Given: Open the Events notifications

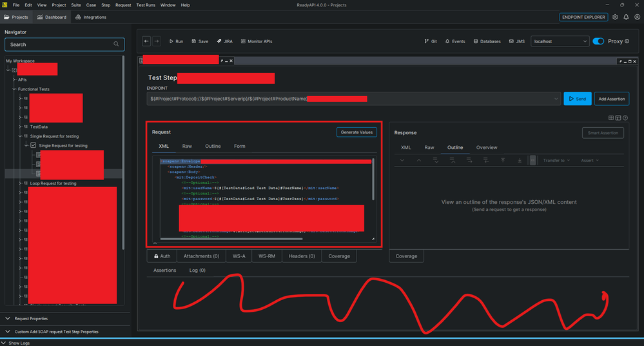Looking at the screenshot, I should (455, 41).
